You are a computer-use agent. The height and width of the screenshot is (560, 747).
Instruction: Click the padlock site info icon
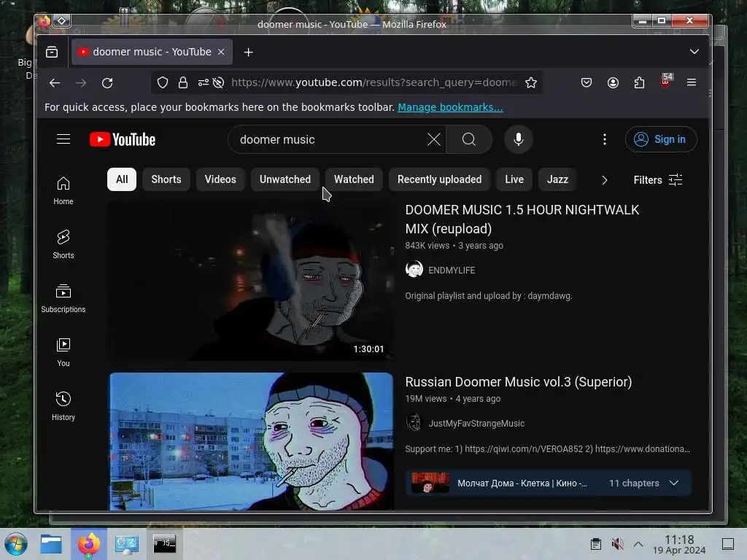[x=183, y=83]
